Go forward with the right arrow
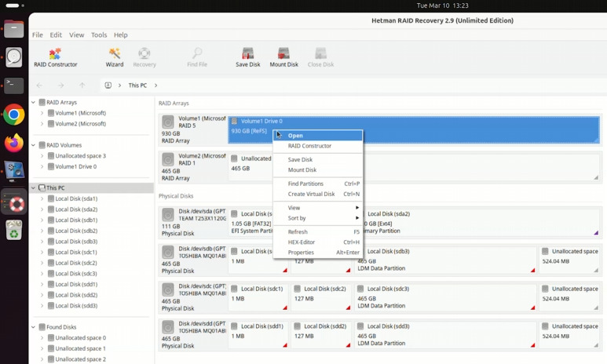Screen dimensions: 607x364 click(x=60, y=85)
